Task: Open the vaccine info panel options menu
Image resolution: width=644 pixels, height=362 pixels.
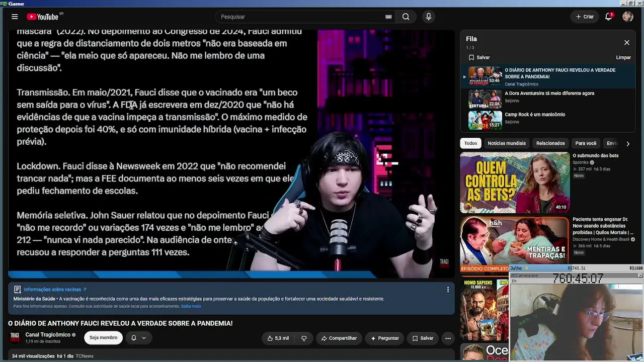Action: pyautogui.click(x=448, y=289)
